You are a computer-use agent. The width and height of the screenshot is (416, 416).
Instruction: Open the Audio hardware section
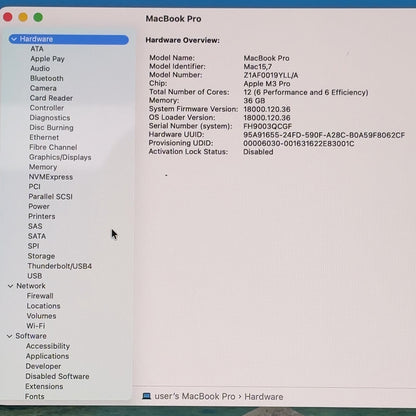tap(40, 69)
